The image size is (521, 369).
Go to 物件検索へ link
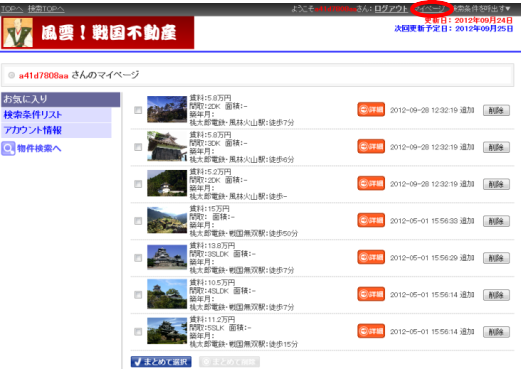point(39,148)
